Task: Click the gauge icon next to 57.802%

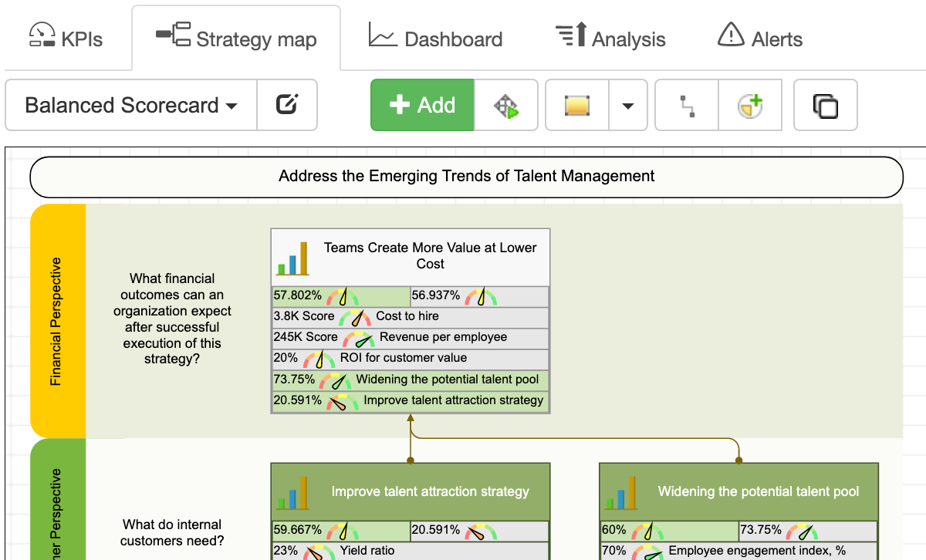Action: [343, 296]
